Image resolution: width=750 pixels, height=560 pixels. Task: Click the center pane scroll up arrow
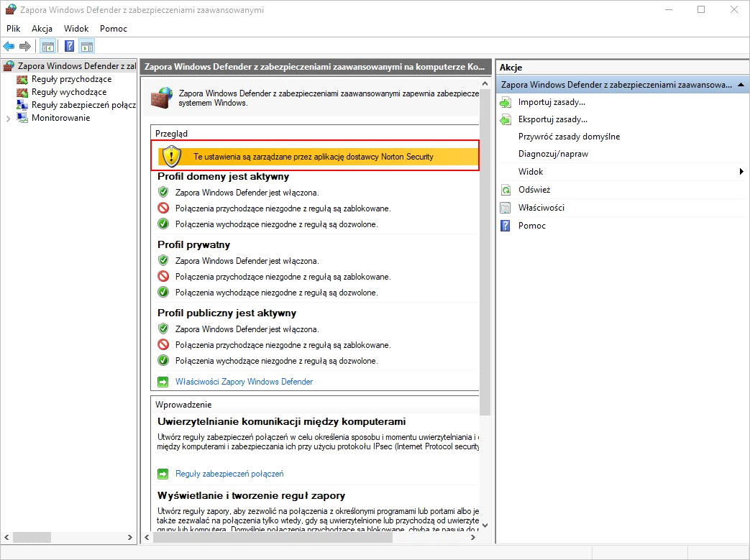coord(485,83)
